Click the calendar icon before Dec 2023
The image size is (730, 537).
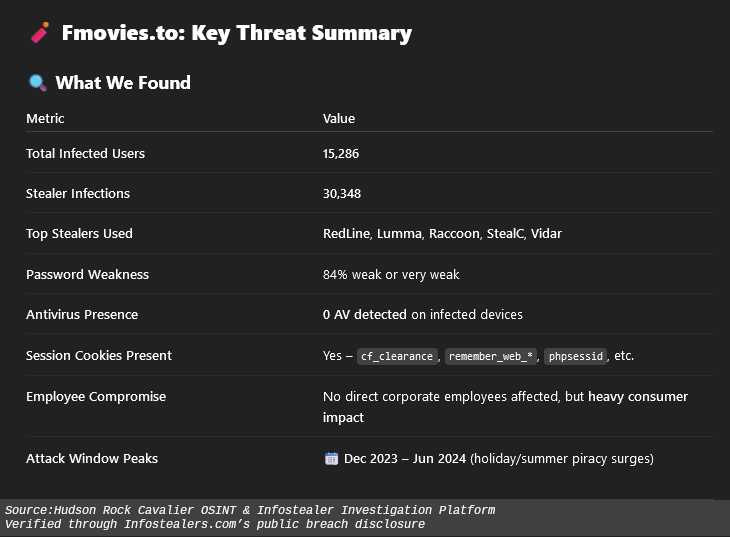(331, 459)
